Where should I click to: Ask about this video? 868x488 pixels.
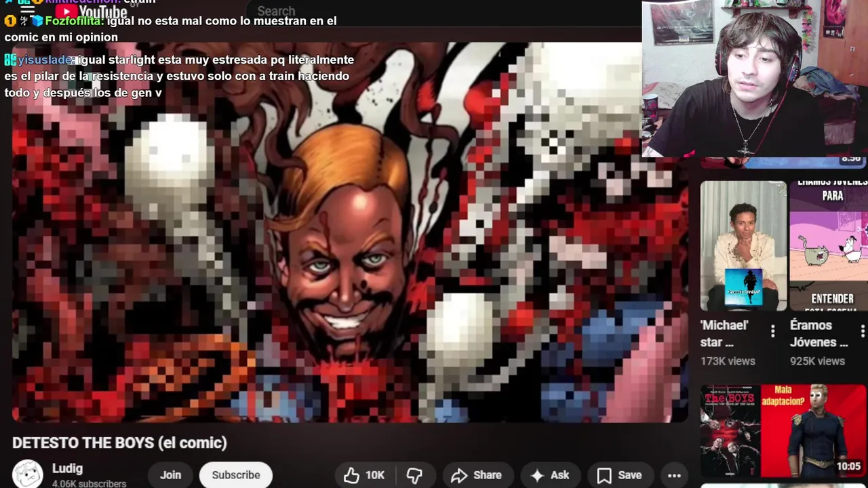click(x=550, y=475)
